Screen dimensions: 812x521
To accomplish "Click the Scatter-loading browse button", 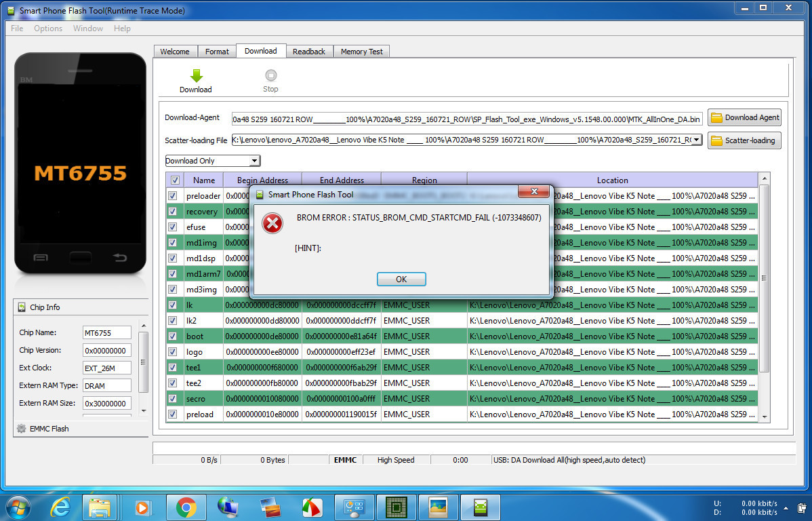I will (x=745, y=140).
